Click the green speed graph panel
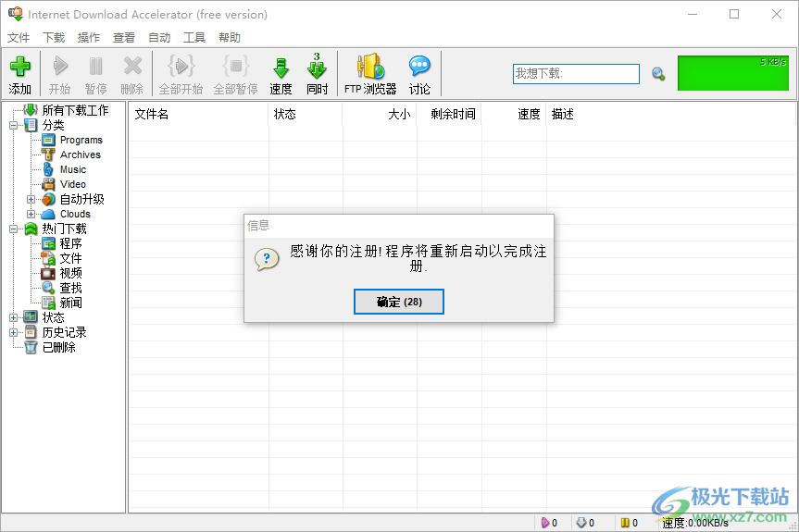Viewport: 799px width, 532px height. tap(732, 73)
